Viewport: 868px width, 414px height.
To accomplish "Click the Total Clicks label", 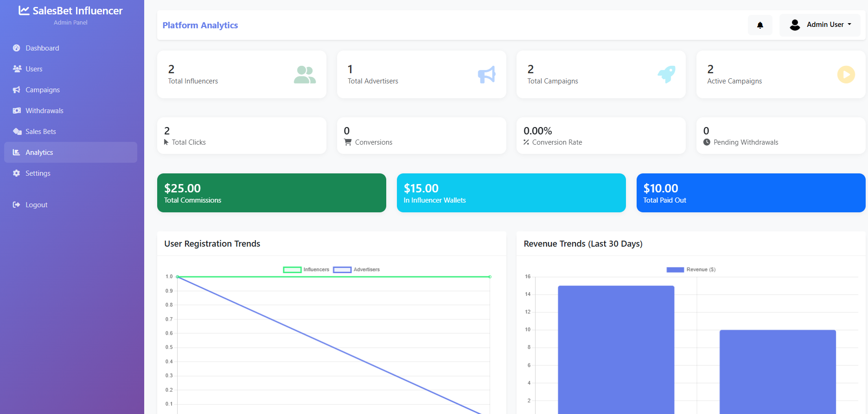I will (x=189, y=142).
